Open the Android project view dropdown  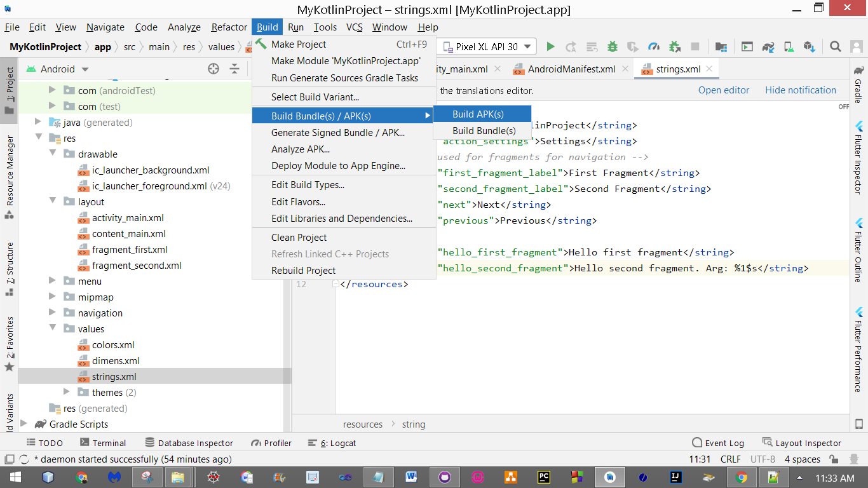pyautogui.click(x=57, y=69)
